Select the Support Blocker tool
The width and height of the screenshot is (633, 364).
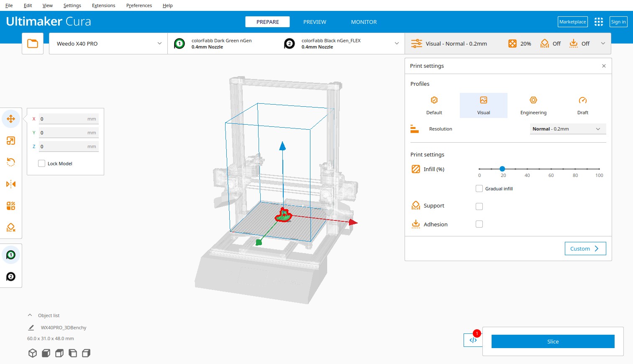click(11, 228)
